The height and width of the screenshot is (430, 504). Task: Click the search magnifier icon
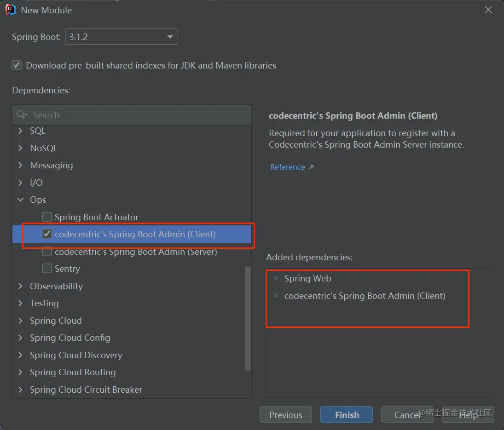click(x=21, y=115)
